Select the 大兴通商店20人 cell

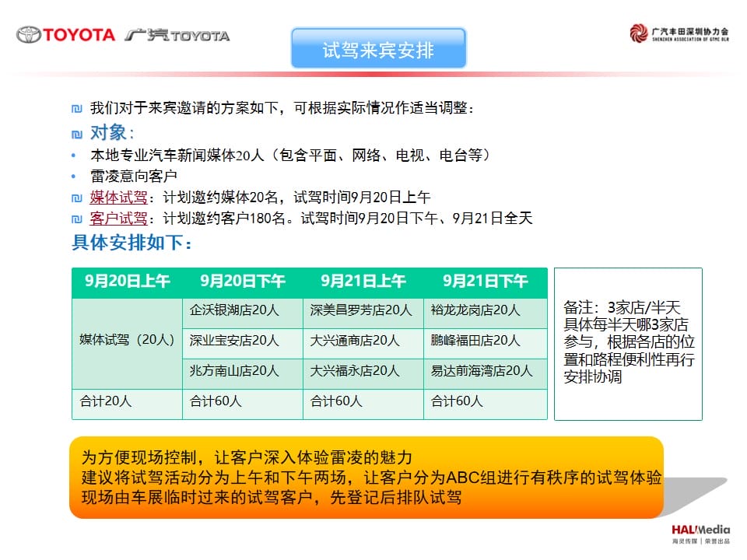(363, 344)
